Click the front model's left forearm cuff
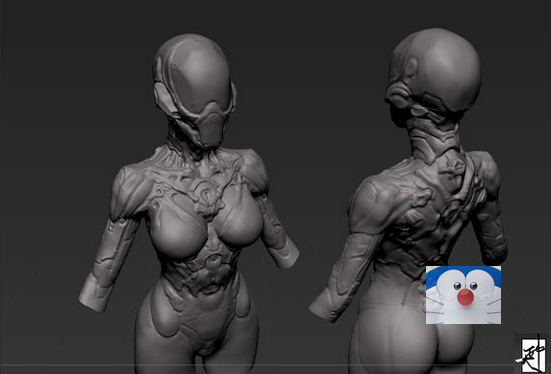 tap(93, 294)
